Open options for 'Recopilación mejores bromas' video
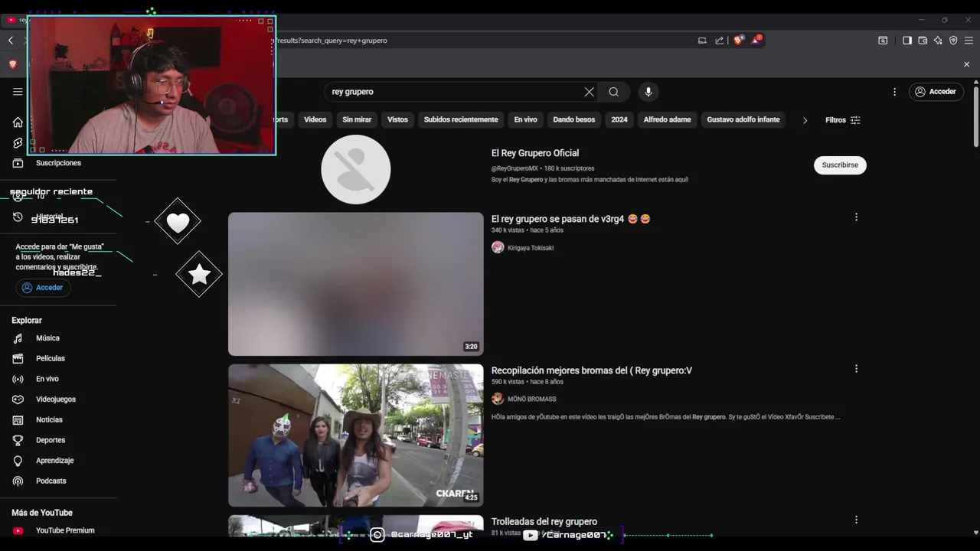Screen dimensions: 980x551 coord(856,369)
